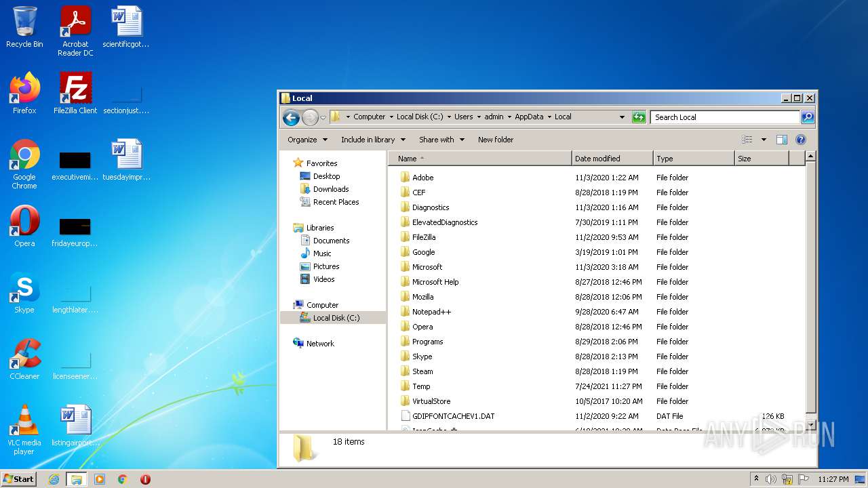Open the Recycle Bin desktop icon
The height and width of the screenshot is (488, 868).
[24, 27]
